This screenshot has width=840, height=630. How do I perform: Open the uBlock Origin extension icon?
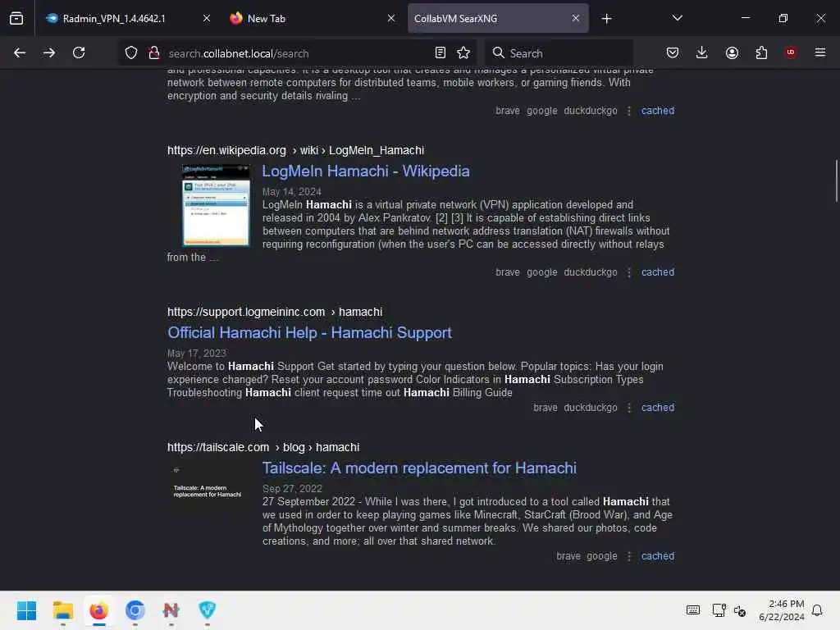[791, 52]
